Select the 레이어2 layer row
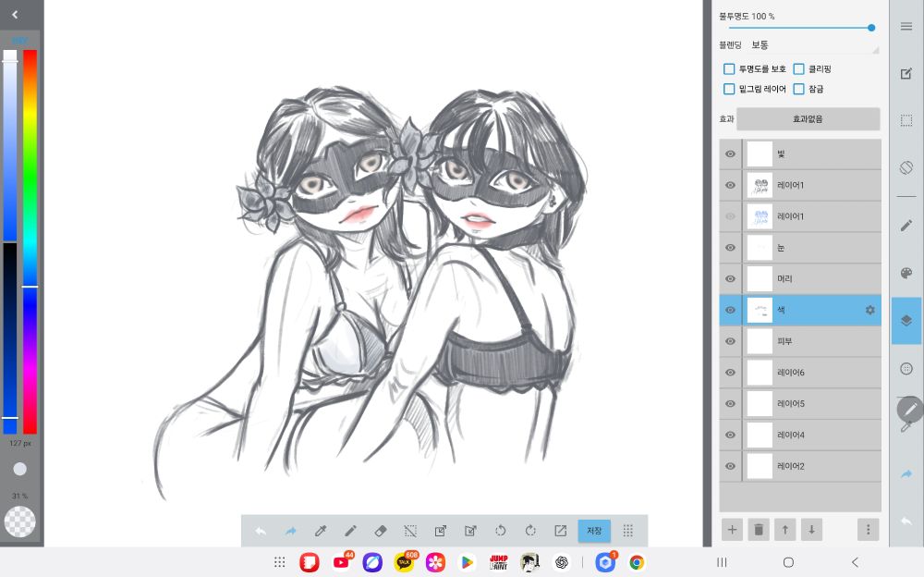This screenshot has height=577, width=924. pos(800,467)
